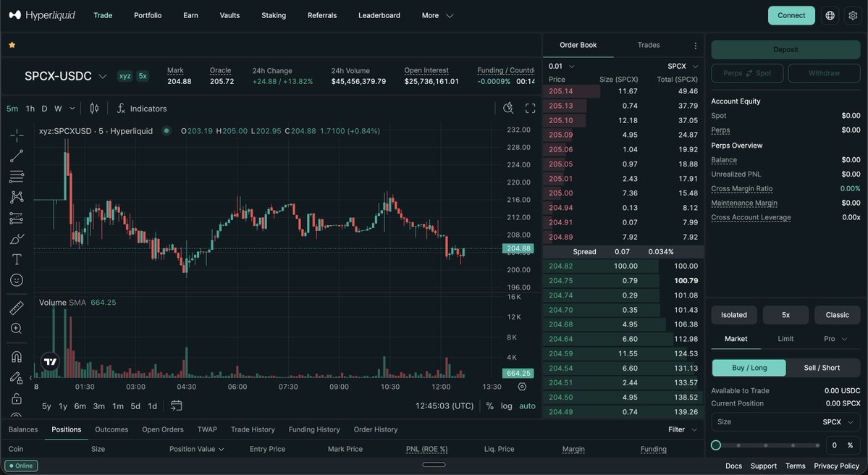The width and height of the screenshot is (868, 475).
Task: Switch to the Open Orders tab
Action: [163, 429]
